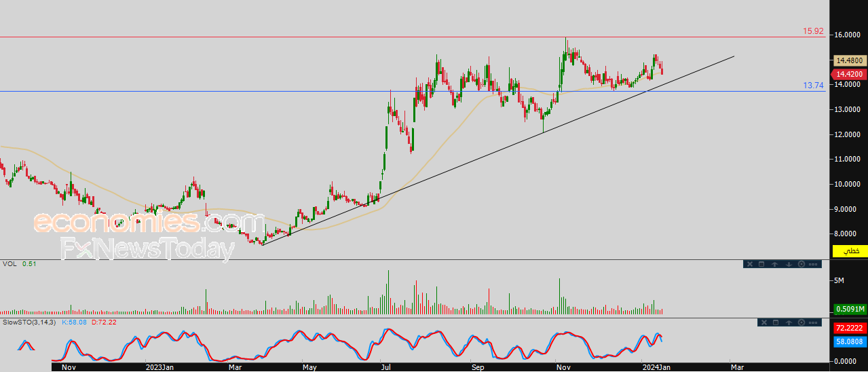Close the VOL indicator panel
868x372 pixels.
pos(750,264)
